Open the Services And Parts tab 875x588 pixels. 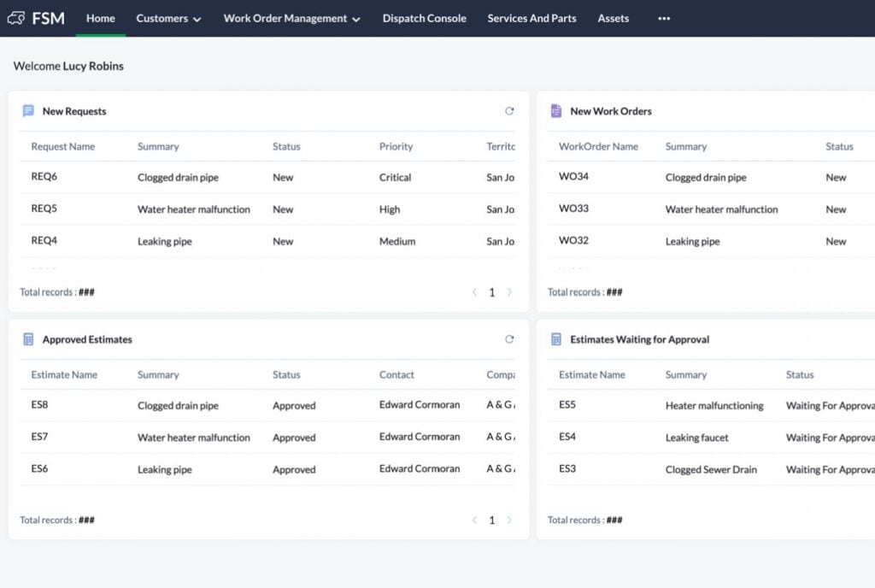pos(531,19)
